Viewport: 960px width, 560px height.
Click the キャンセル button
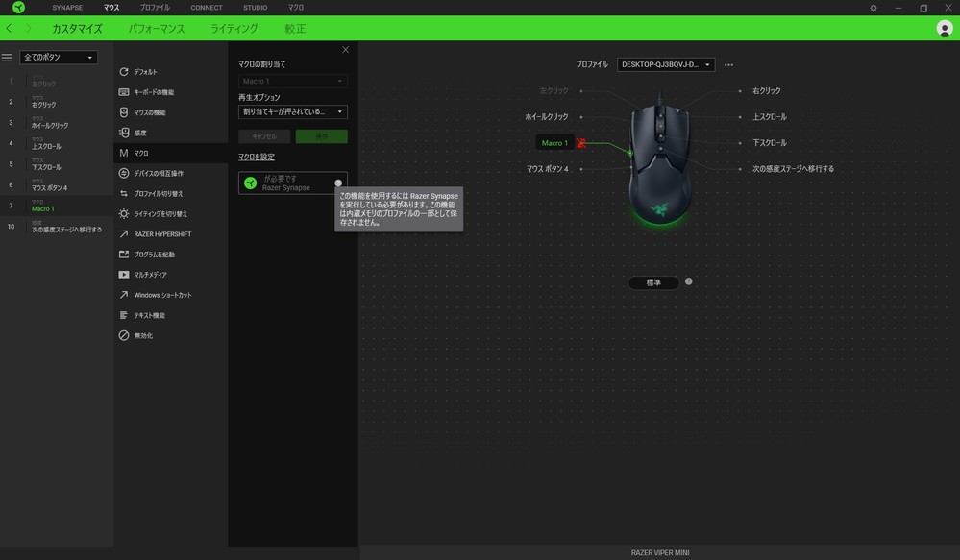pyautogui.click(x=264, y=136)
